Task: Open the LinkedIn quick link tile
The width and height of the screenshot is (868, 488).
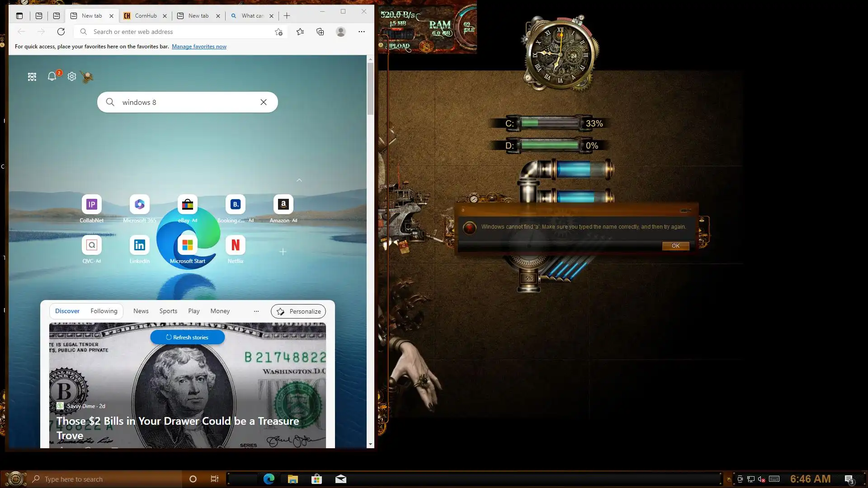Action: tap(139, 245)
